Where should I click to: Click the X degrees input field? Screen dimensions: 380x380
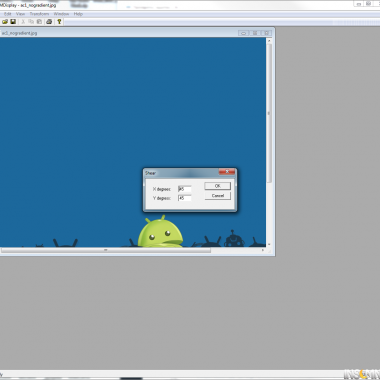point(185,189)
